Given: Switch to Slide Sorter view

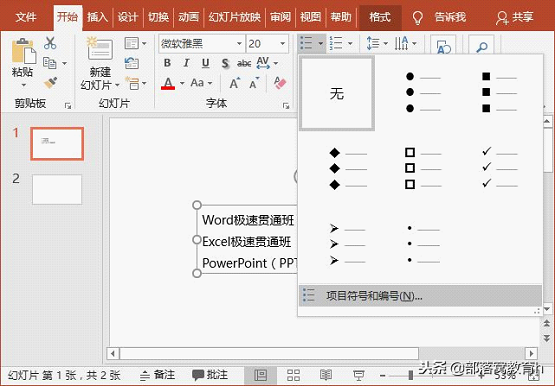Looking at the screenshot, I should coord(293,375).
